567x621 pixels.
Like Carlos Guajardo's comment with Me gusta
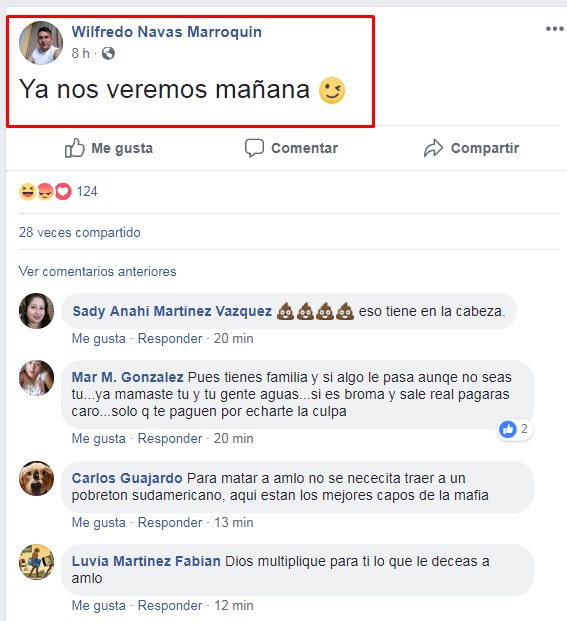[99, 522]
